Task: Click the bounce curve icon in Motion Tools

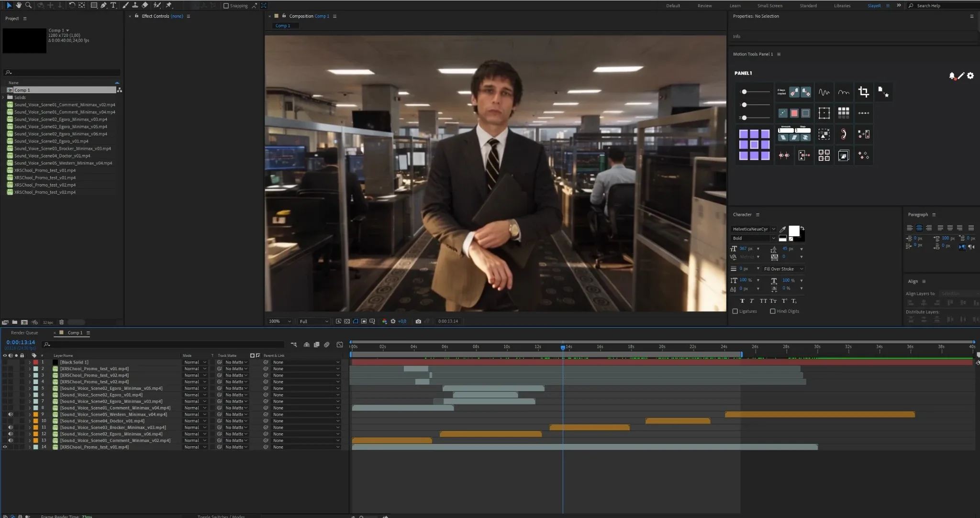Action: [844, 92]
